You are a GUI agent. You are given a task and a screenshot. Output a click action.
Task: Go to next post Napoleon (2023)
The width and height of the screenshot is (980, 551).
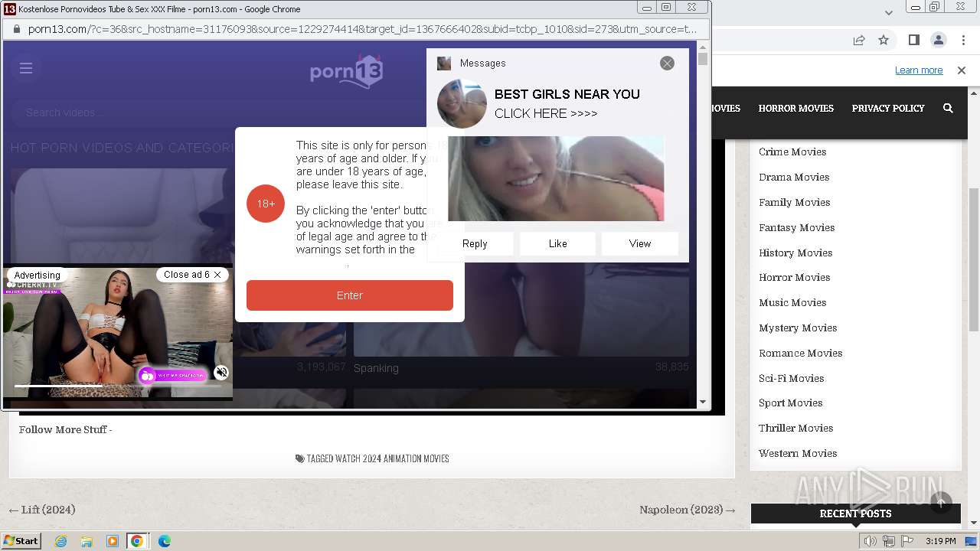688,510
